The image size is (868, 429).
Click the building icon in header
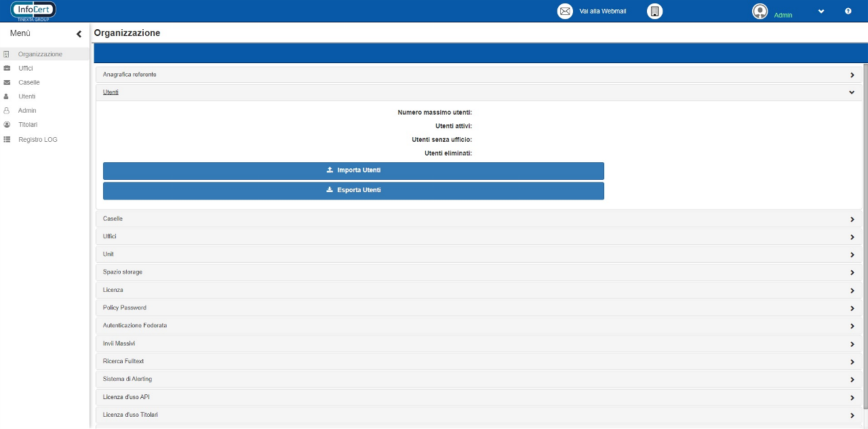[654, 12]
